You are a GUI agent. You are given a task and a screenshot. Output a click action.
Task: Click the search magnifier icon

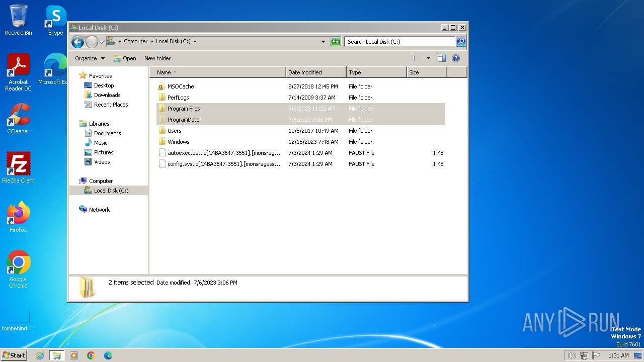click(461, 42)
